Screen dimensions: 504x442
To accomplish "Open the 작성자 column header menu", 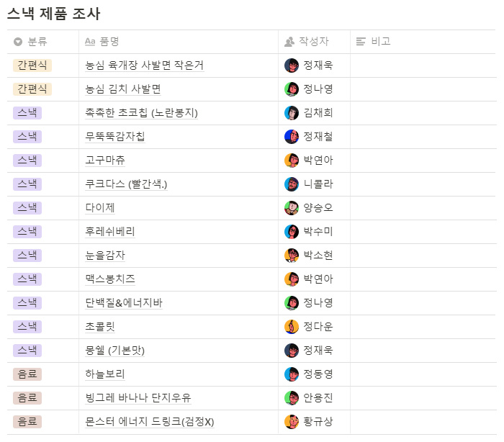I will [x=313, y=42].
